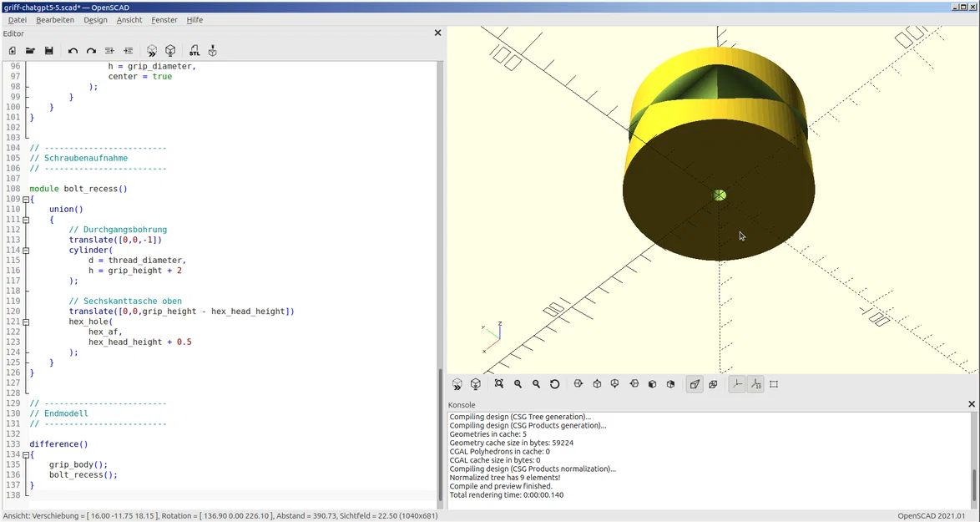Redo the last undone edit
This screenshot has height=522, width=980.
(x=91, y=51)
